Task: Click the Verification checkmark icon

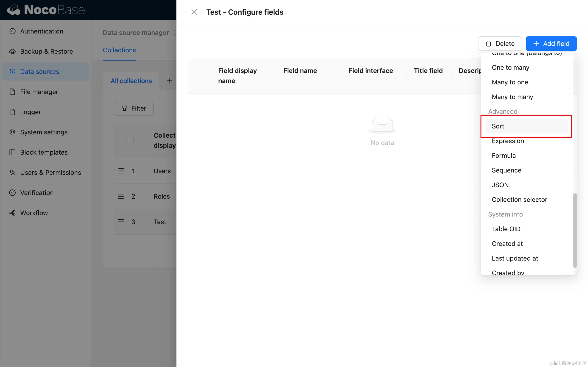Action: click(x=12, y=193)
